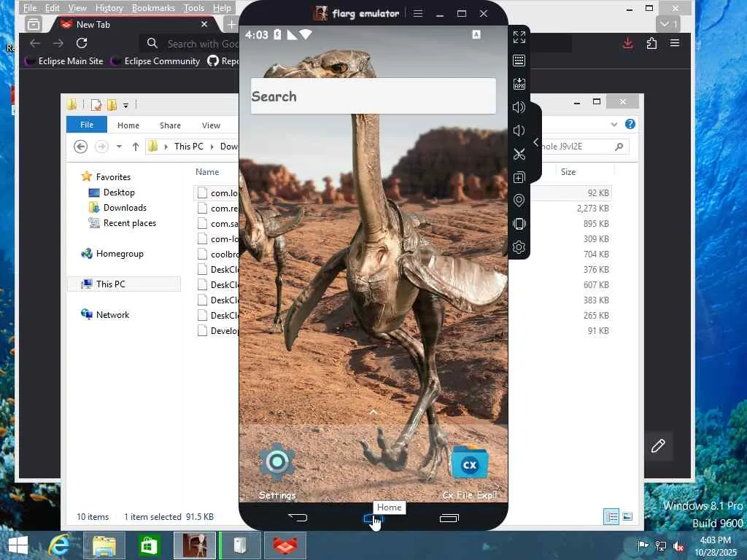Open Windows Store from the taskbar
The image size is (747, 560).
coord(148,545)
